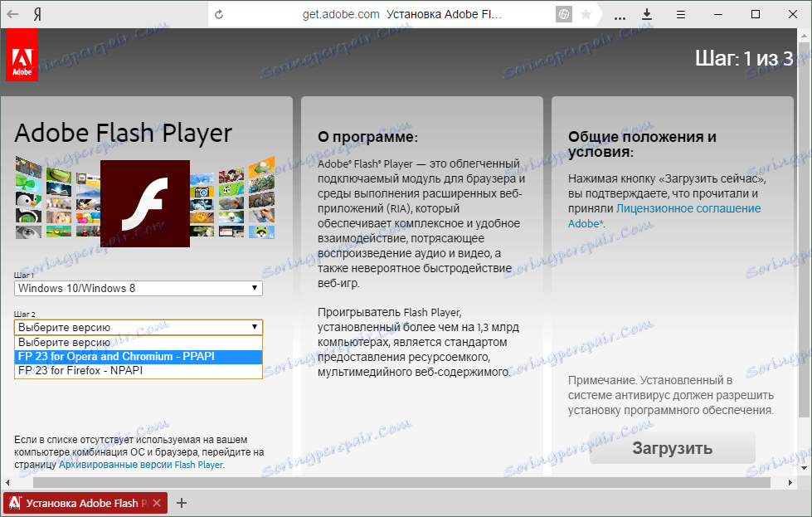Open Архивированные версии Flash Player link
Screen dimensions: 812x517
tap(141, 465)
